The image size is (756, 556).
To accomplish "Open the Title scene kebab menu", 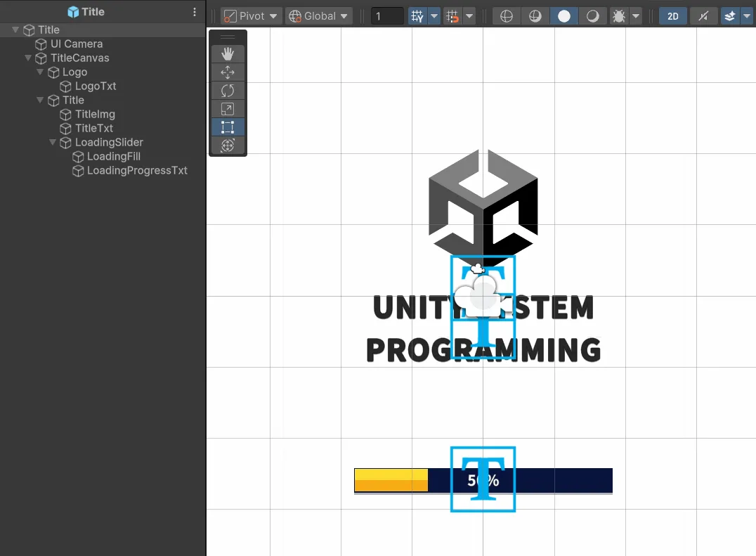I will [x=195, y=11].
